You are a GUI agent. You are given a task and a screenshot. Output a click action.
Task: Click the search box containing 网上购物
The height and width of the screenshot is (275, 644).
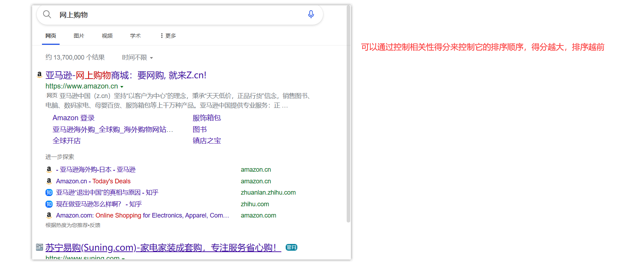[180, 15]
